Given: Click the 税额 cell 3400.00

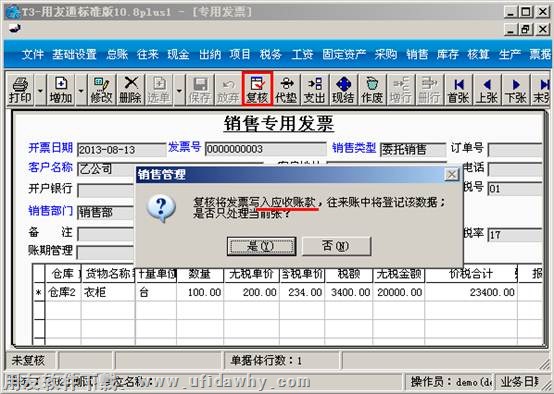Looking at the screenshot, I should (349, 292).
